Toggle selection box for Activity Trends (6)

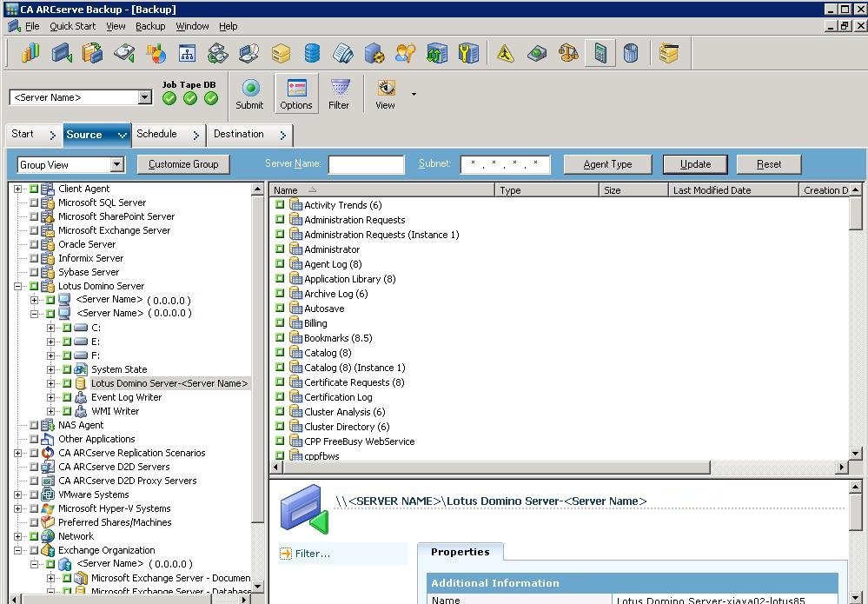click(280, 205)
